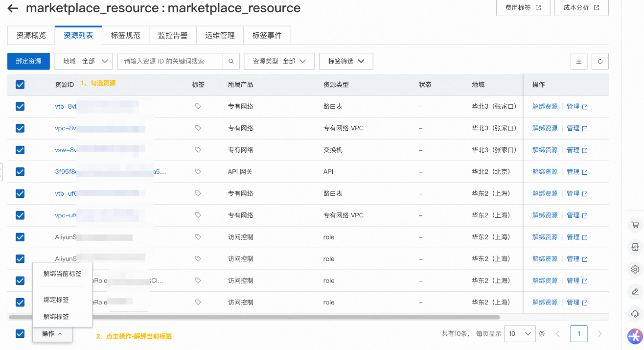Open the robot assistant icon in sidebar
This screenshot has width=644, height=350.
[635, 248]
